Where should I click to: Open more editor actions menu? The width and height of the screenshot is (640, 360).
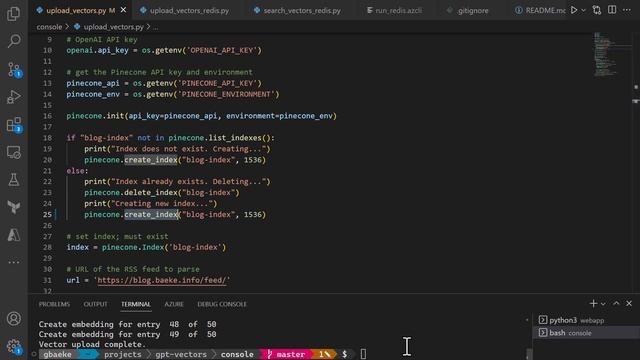point(627,10)
